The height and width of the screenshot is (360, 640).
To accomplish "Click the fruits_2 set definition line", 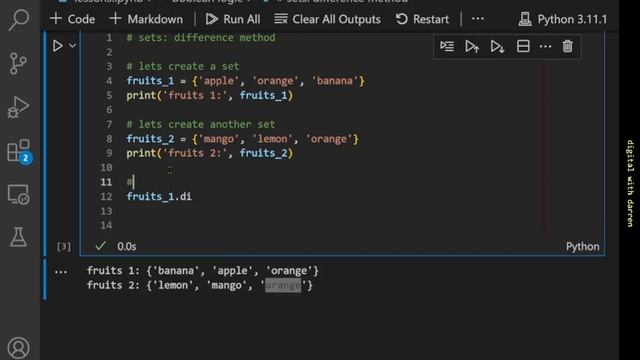I will pyautogui.click(x=242, y=139).
